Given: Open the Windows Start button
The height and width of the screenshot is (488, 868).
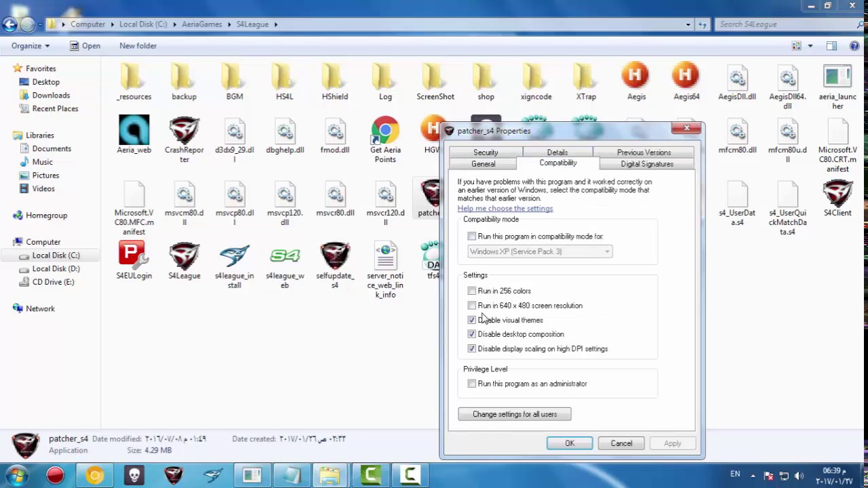Looking at the screenshot, I should point(17,475).
